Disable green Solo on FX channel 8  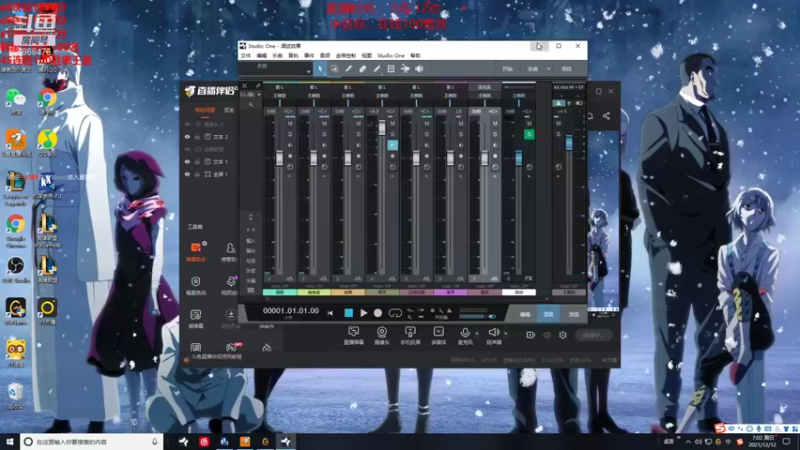click(529, 134)
